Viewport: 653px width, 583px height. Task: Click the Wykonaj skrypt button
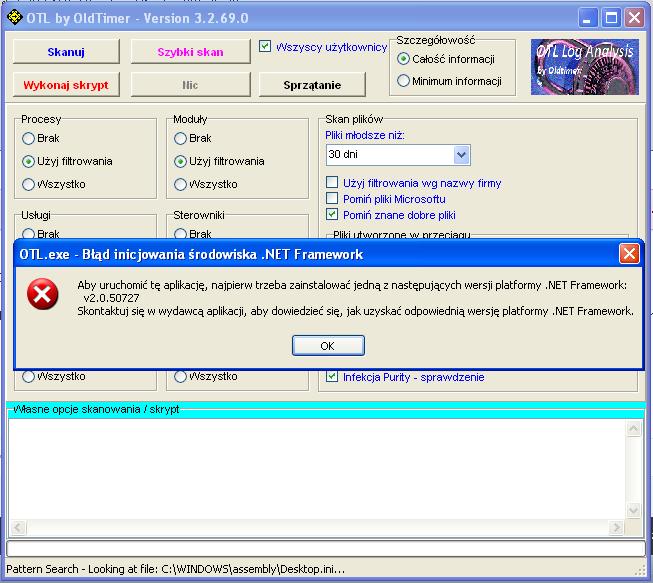(x=66, y=85)
